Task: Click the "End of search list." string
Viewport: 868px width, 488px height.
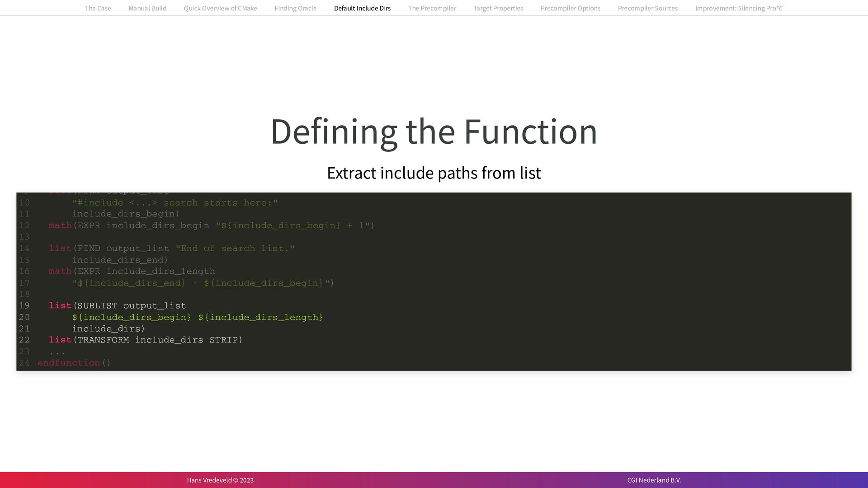Action: [235, 249]
